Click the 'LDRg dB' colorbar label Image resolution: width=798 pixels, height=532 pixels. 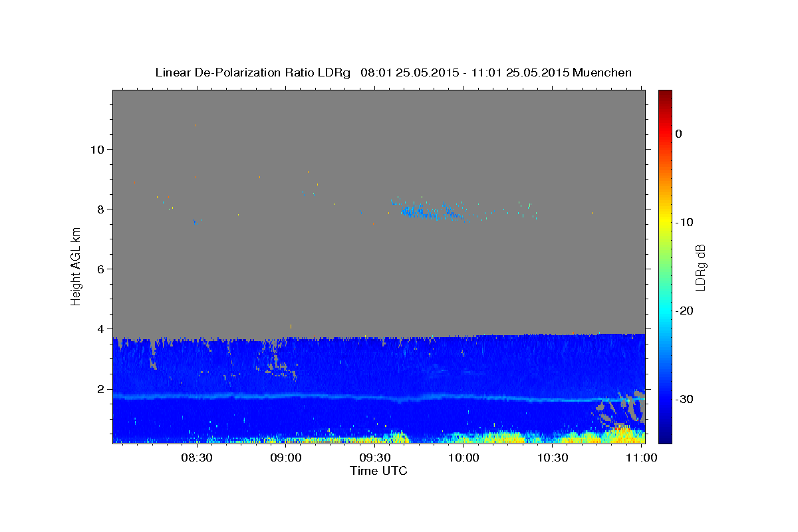[x=700, y=267]
